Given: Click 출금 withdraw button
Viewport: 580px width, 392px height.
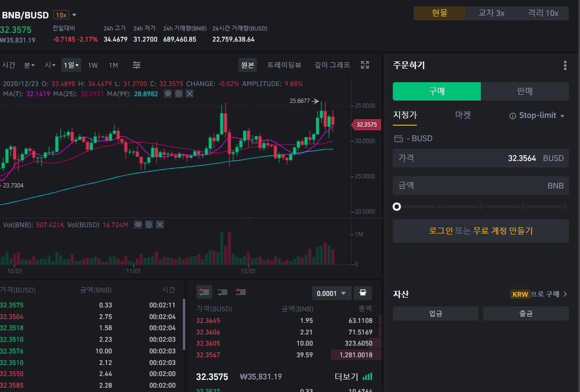Looking at the screenshot, I should click(x=526, y=313).
